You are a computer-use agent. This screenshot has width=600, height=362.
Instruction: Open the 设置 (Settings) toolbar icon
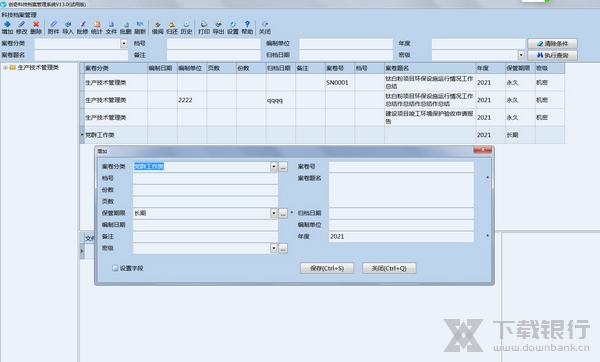tap(233, 28)
